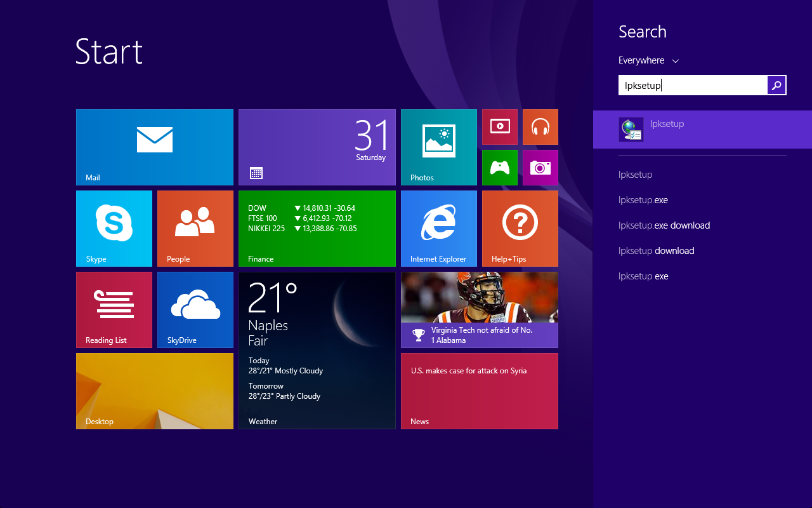Viewport: 812px width, 508px height.
Task: Click the FTSE 100 row in Finance tile
Action: click(x=301, y=218)
